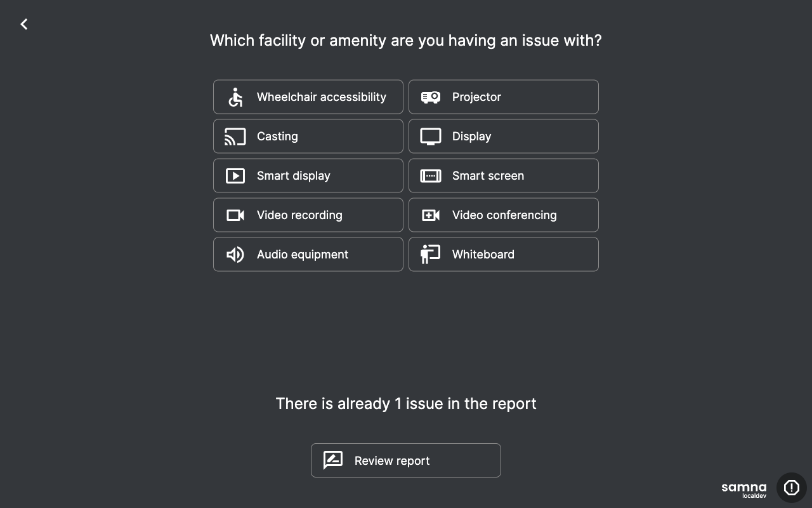Click the wheelchair accessibility icon
This screenshot has width=812, height=508.
[x=235, y=97]
